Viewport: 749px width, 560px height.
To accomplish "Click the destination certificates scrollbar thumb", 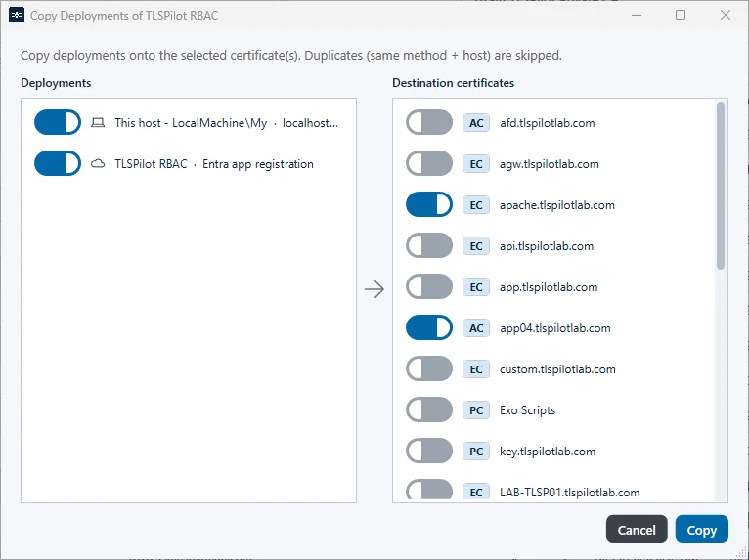I will click(x=721, y=186).
